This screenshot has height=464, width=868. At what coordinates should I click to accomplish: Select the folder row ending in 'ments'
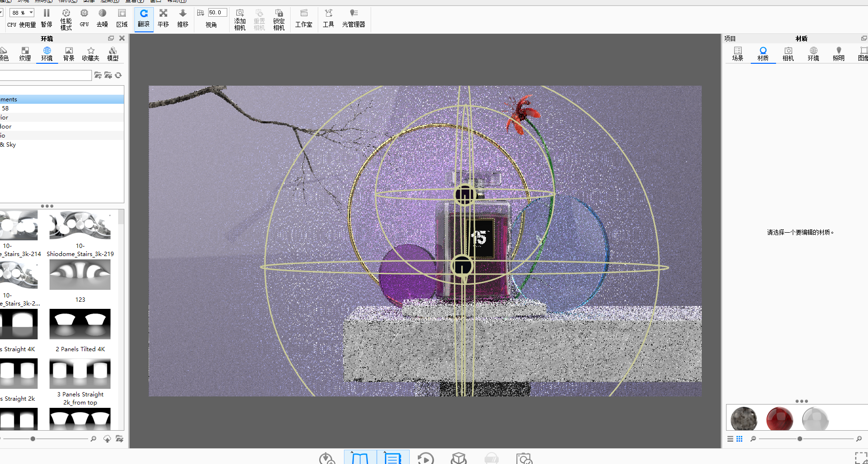click(62, 99)
